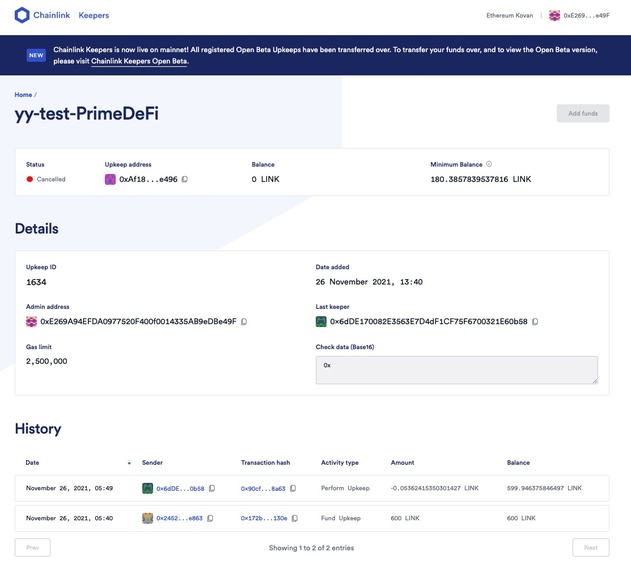The image size is (631, 573).
Task: Select the full admin address text
Action: (138, 322)
